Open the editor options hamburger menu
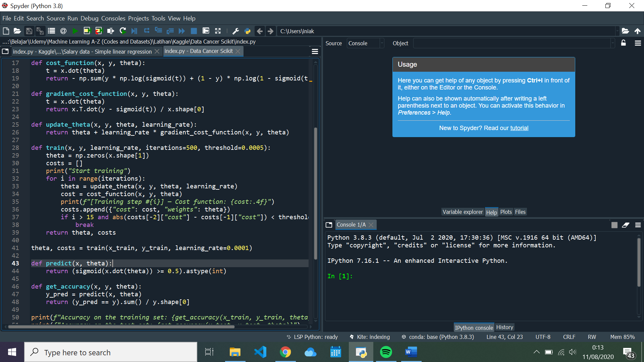This screenshot has height=362, width=644. click(x=315, y=52)
